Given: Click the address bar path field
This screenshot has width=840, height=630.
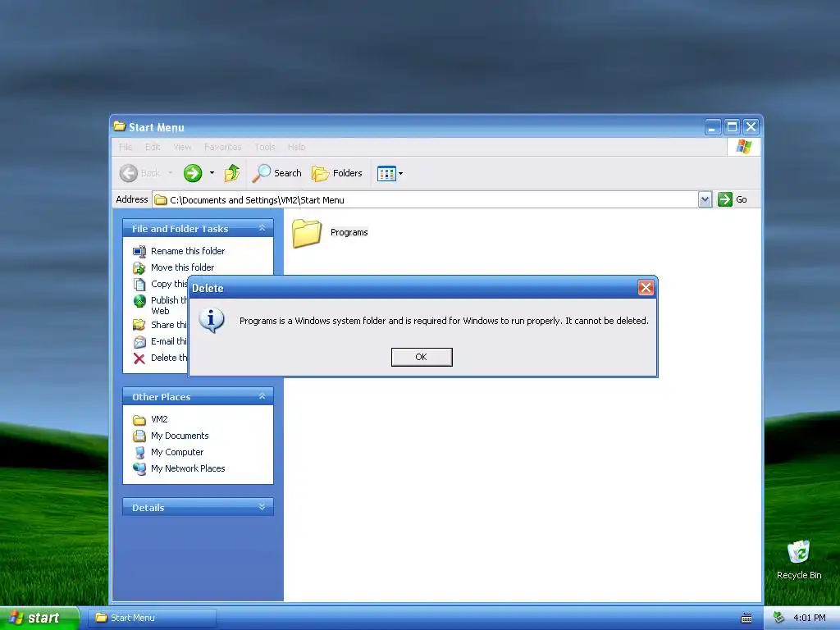Looking at the screenshot, I should (426, 200).
